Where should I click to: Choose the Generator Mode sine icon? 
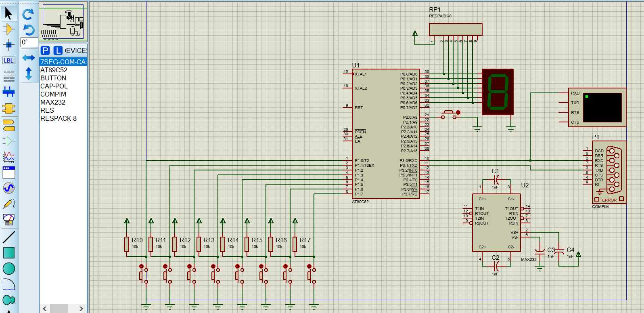coord(8,188)
